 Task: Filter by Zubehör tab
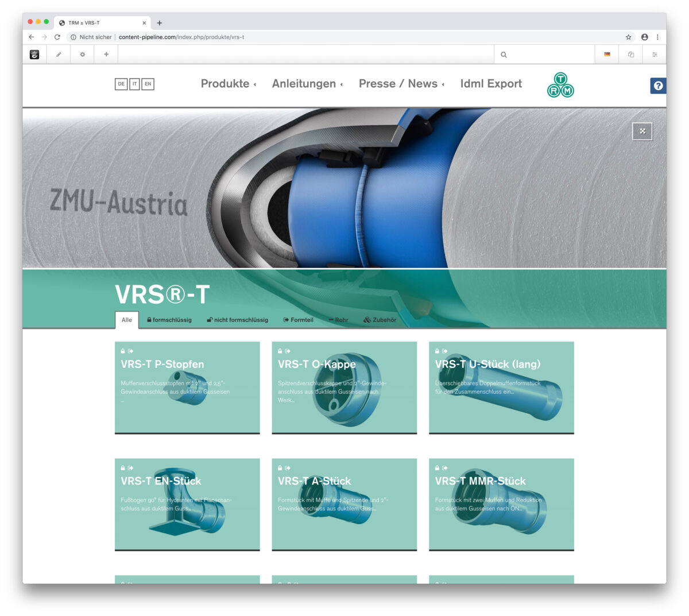pyautogui.click(x=380, y=320)
